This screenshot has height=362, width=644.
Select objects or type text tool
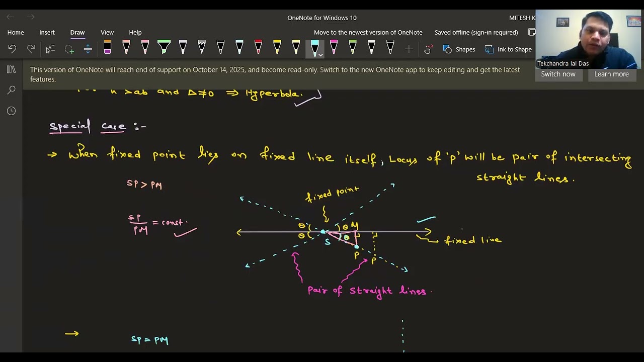(50, 49)
